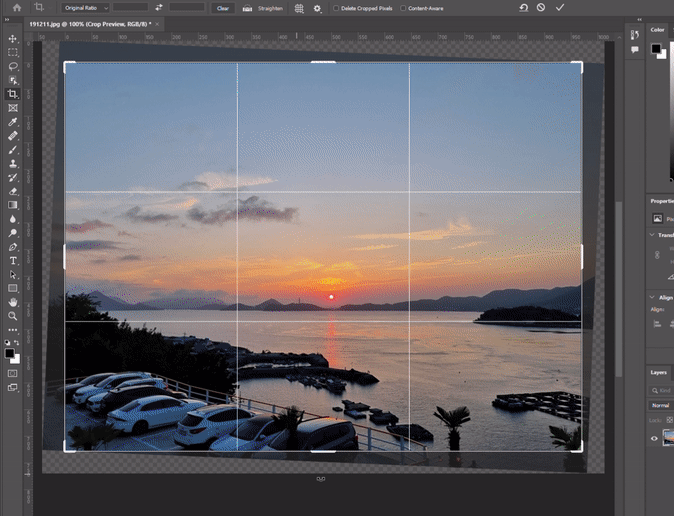The height and width of the screenshot is (516, 674).
Task: Select the Hand tool
Action: (12, 302)
